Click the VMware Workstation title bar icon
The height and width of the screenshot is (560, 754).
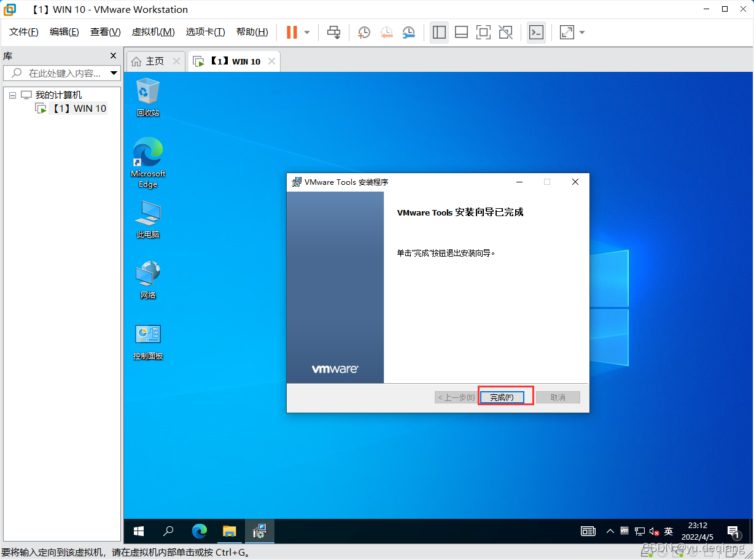[10, 9]
